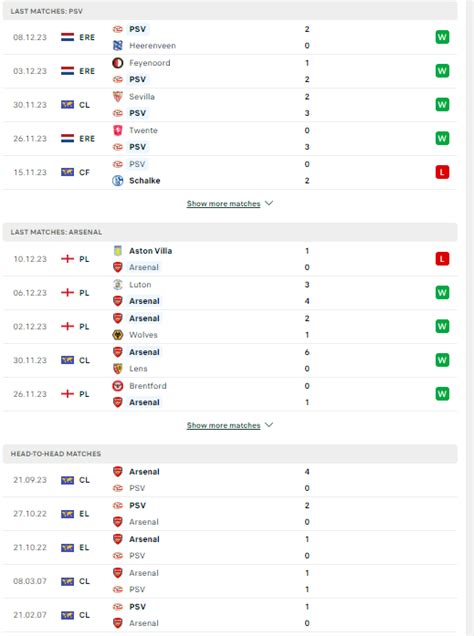474x636 pixels.
Task: Click the Twente club crest icon
Action: tap(118, 130)
